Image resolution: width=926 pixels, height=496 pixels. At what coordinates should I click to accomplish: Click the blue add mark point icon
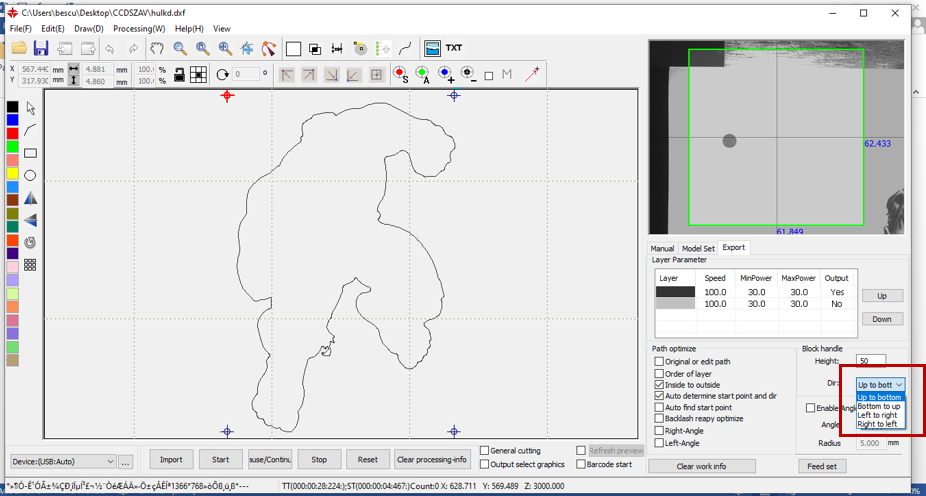(x=445, y=74)
